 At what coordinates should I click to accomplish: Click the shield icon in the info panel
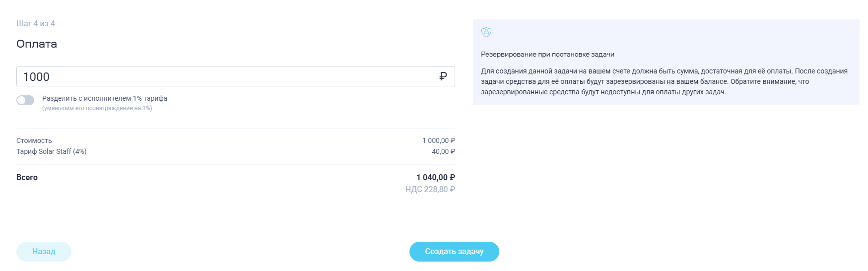[x=486, y=32]
